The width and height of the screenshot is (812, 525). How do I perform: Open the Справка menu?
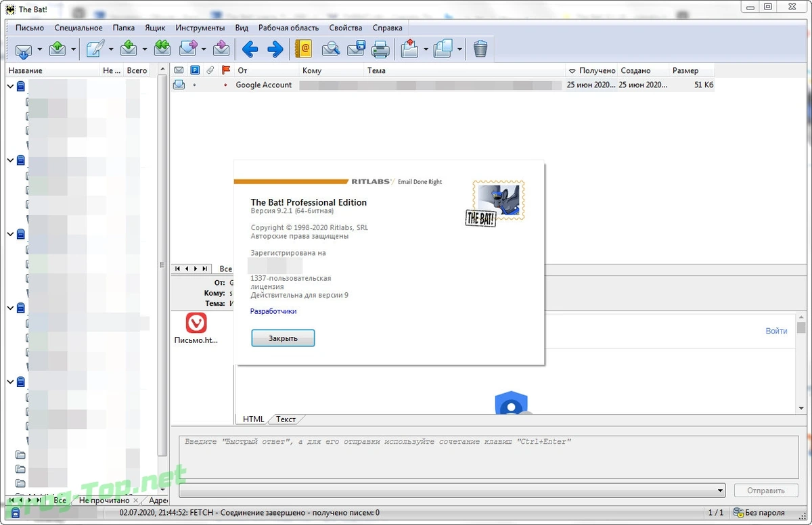(x=387, y=28)
